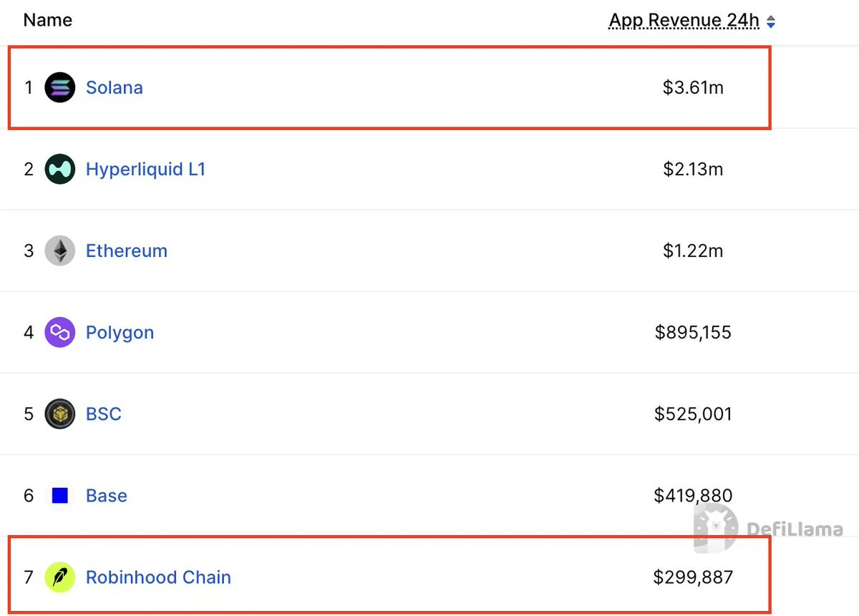Open the Solana chain link
This screenshot has width=859, height=616.
tap(115, 88)
